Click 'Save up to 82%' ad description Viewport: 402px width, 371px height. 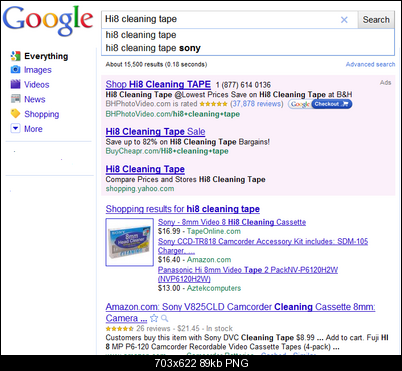click(188, 142)
